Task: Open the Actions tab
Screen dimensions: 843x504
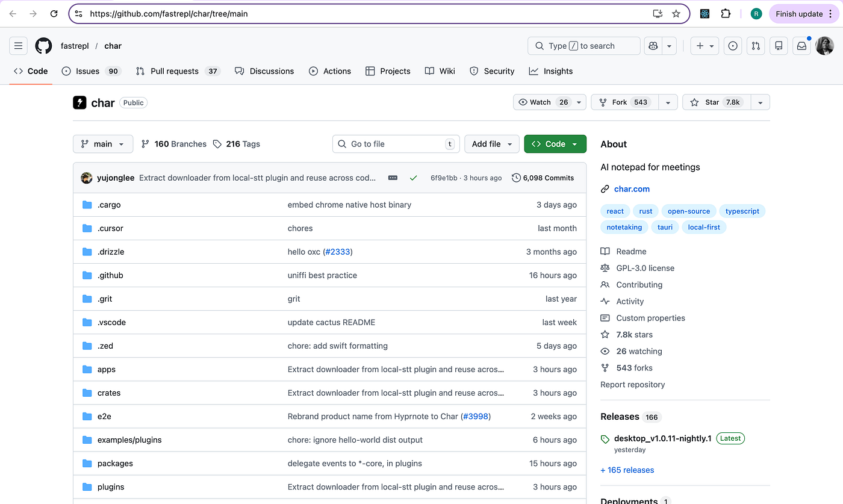Action: pos(330,71)
